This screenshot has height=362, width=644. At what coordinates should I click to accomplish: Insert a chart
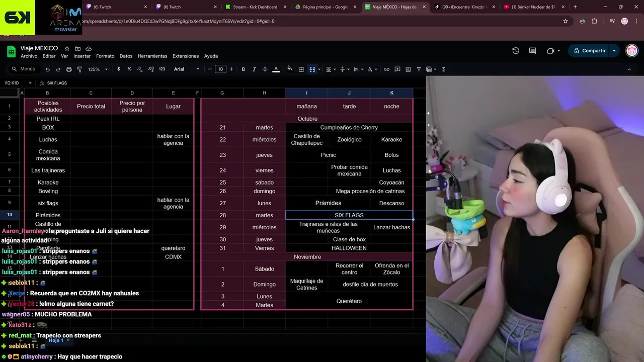[x=408, y=69]
